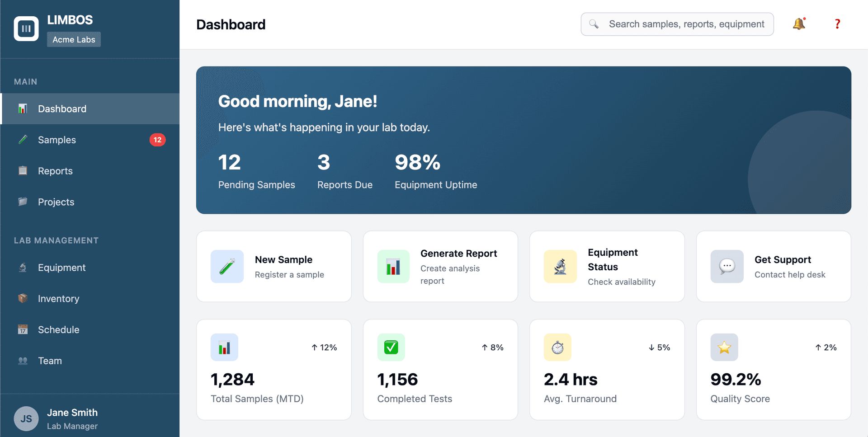Open the notifications bell icon

click(799, 24)
